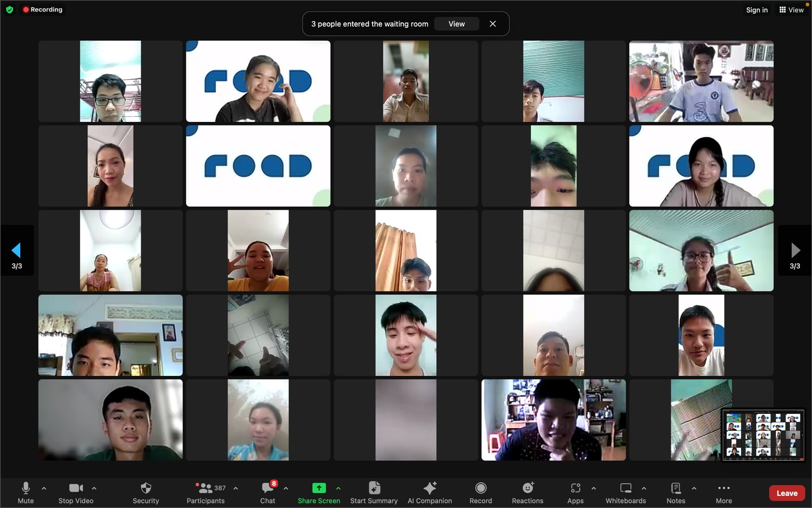
Task: Open the Security shield options
Action: (x=146, y=492)
